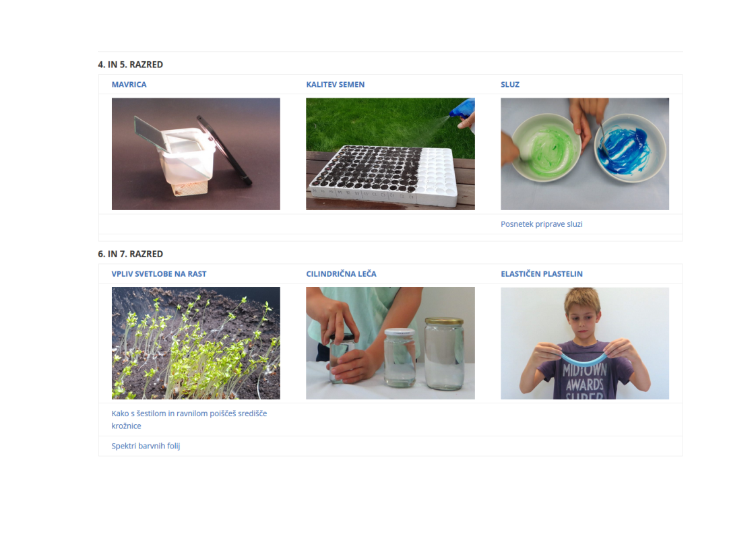Click the boy stretching blue putty photo
Image resolution: width=756 pixels, height=534 pixels.
click(x=585, y=343)
